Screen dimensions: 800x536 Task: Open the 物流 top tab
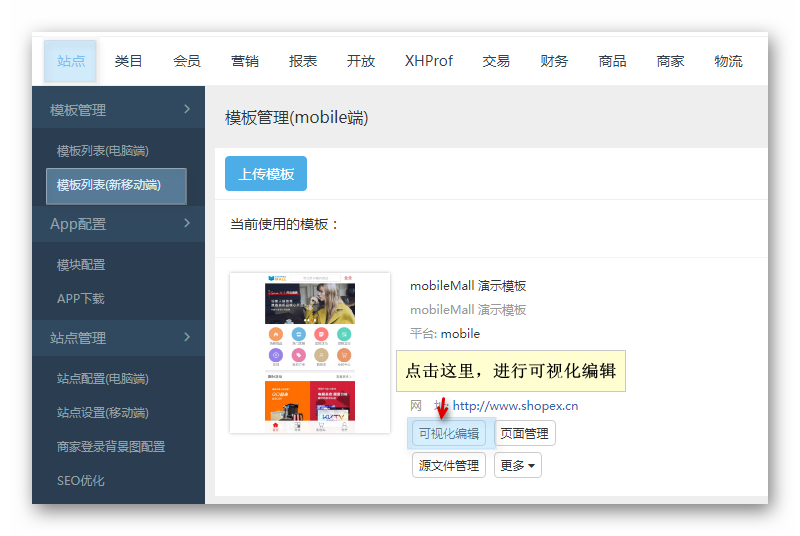[x=728, y=61]
